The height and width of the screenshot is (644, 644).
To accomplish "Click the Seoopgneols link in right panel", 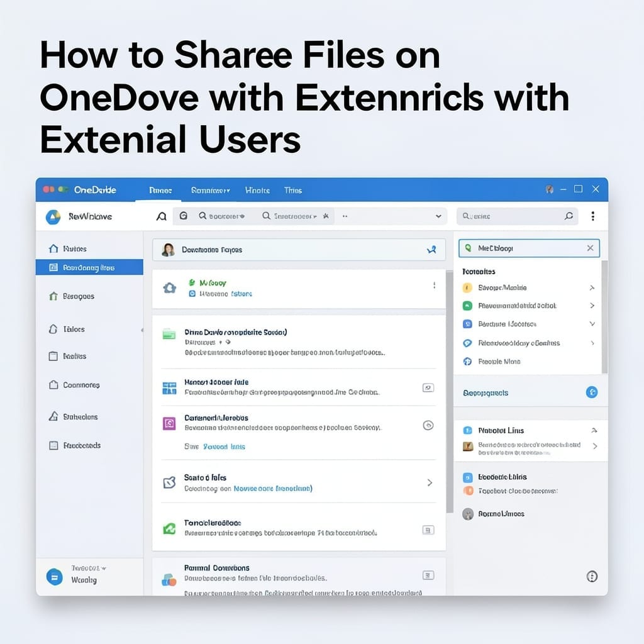I will pos(486,393).
